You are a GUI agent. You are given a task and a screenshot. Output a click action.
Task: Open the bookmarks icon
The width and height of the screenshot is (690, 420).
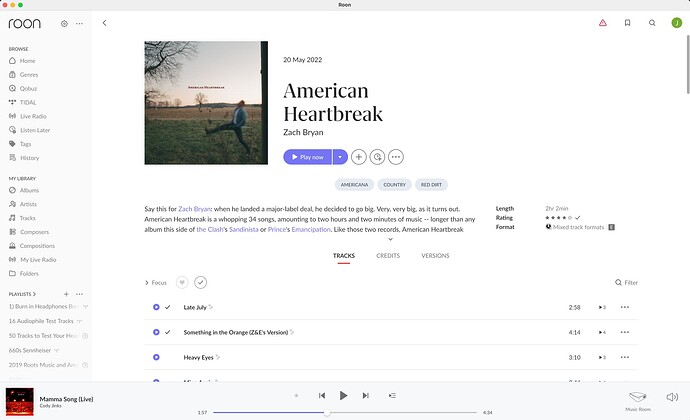click(x=628, y=23)
